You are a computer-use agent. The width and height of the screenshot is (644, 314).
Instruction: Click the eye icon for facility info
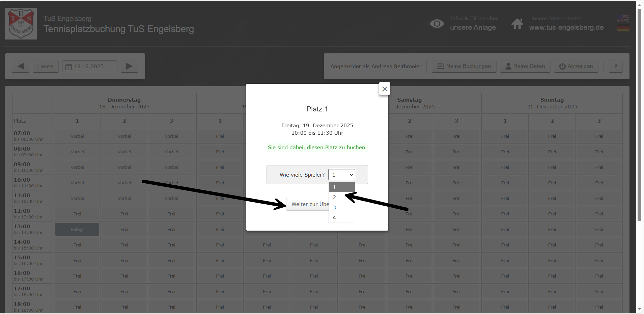click(437, 24)
